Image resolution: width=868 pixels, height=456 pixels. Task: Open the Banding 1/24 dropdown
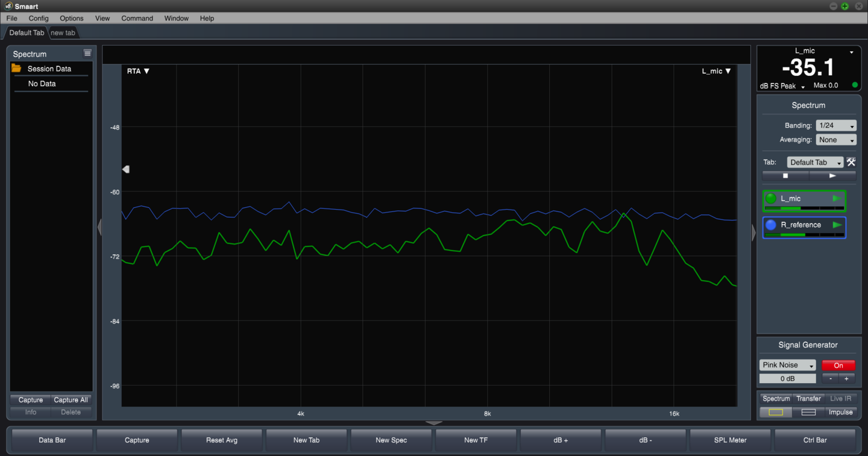coord(836,125)
